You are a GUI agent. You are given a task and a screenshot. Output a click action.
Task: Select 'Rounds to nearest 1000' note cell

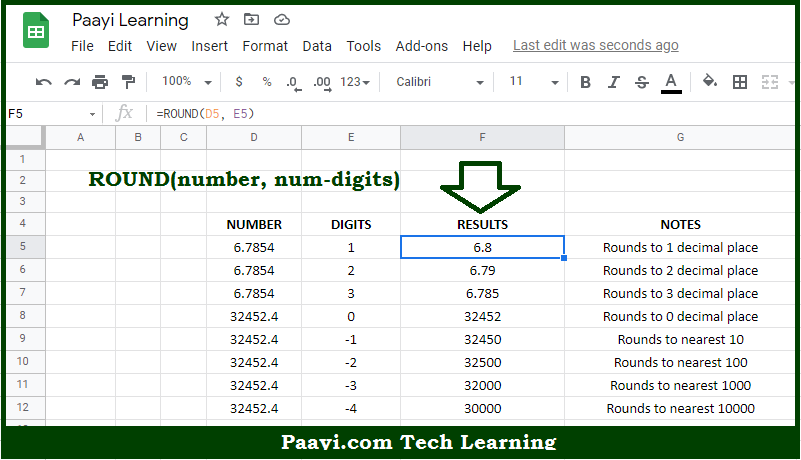pos(680,385)
